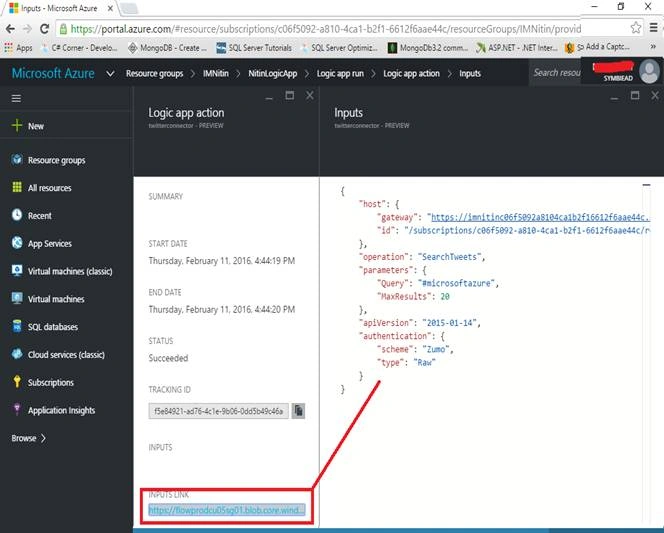Select the All resources grid icon
This screenshot has height=533, width=664.
(17, 187)
